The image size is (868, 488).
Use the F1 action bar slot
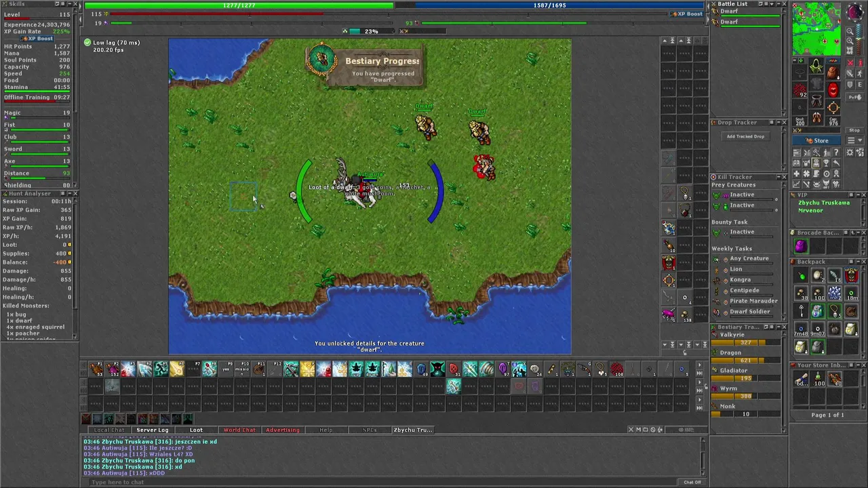(x=96, y=369)
